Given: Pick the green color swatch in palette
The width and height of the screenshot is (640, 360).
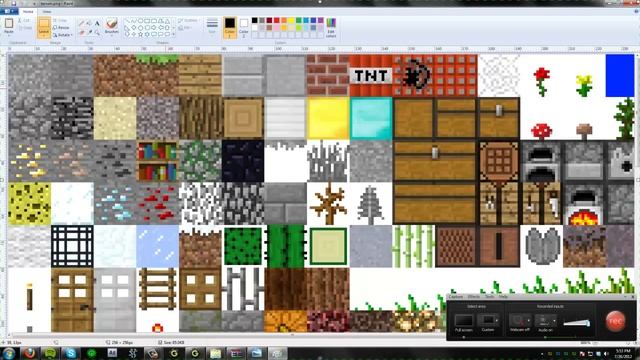Looking at the screenshot, I should pos(299,20).
